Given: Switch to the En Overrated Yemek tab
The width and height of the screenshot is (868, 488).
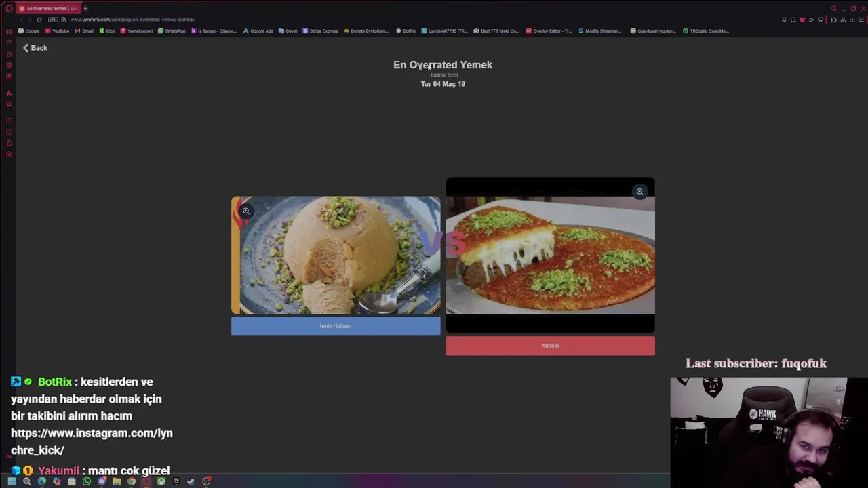Looking at the screenshot, I should pyautogui.click(x=48, y=8).
